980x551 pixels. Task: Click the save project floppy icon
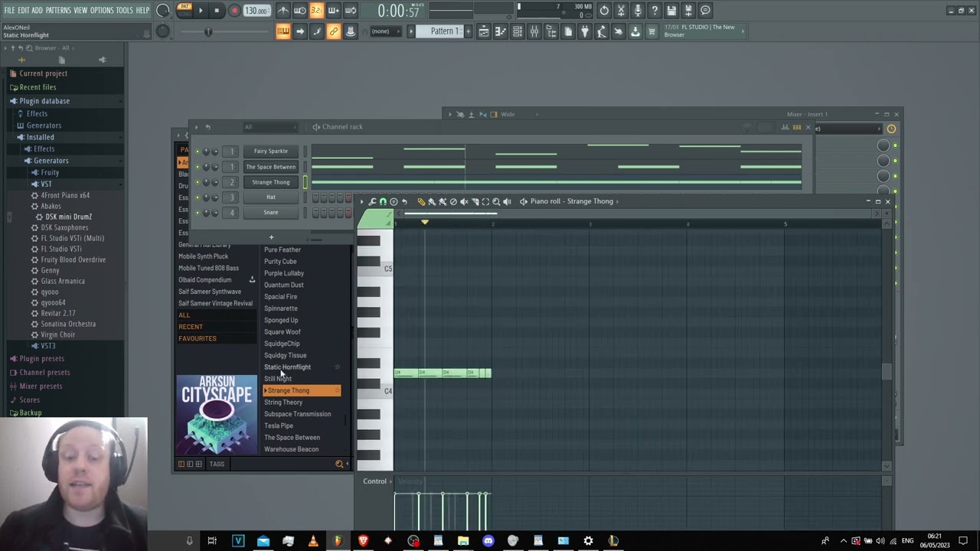click(671, 11)
